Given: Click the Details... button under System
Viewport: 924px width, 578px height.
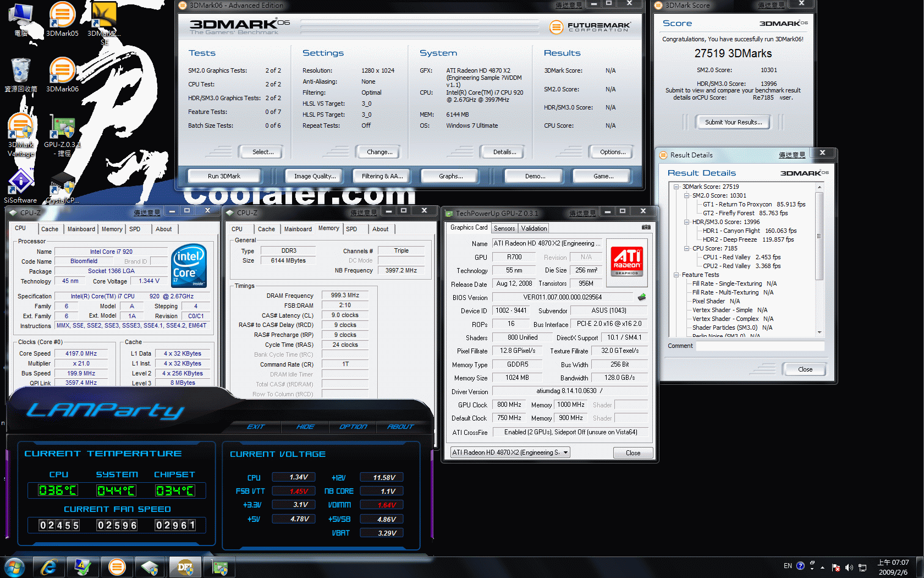Looking at the screenshot, I should [504, 152].
